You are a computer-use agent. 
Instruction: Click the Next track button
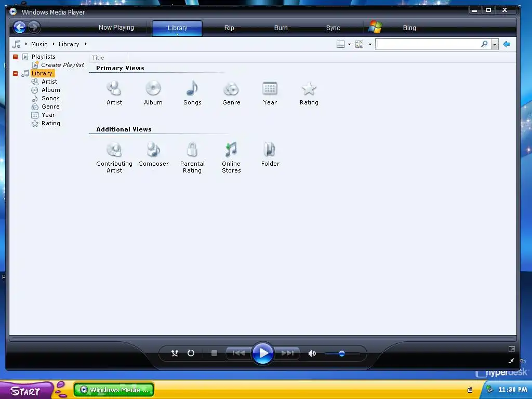point(287,353)
